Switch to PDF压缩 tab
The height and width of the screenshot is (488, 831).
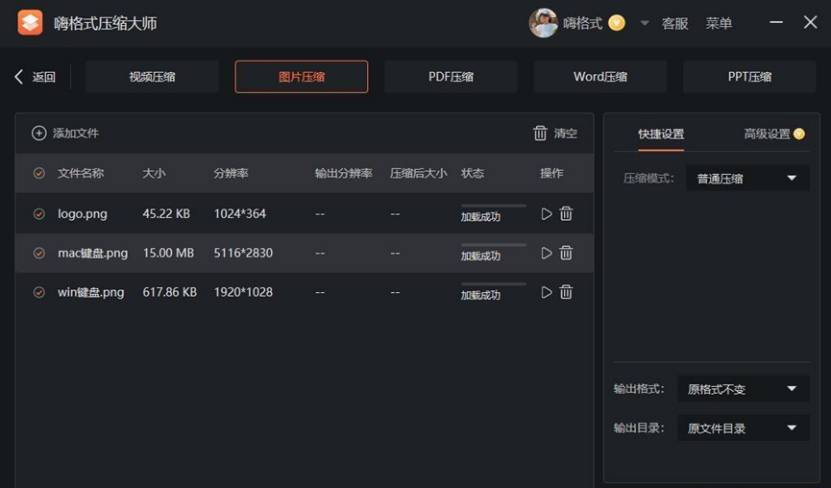click(x=450, y=77)
